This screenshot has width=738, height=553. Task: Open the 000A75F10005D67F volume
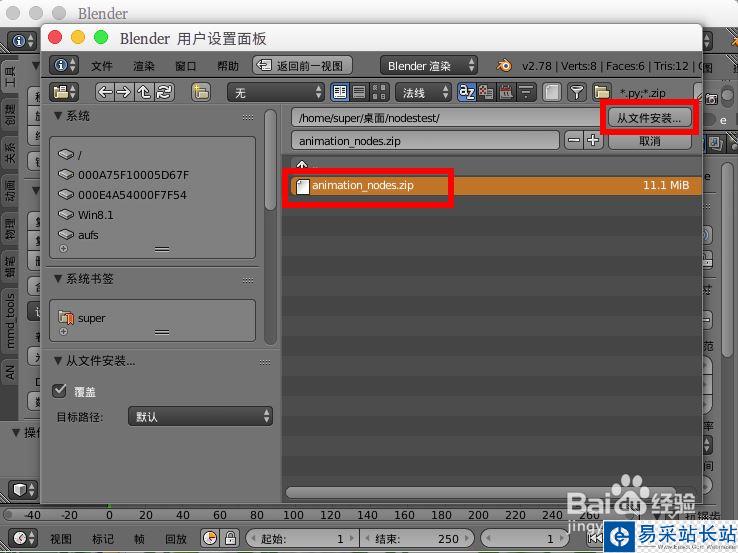click(x=123, y=175)
